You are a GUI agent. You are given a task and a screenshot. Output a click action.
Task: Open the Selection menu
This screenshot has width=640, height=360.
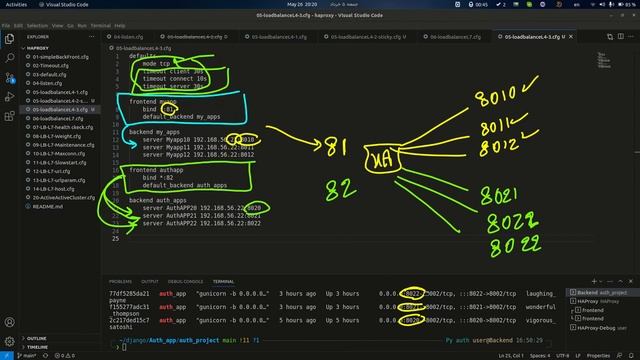[x=37, y=25]
